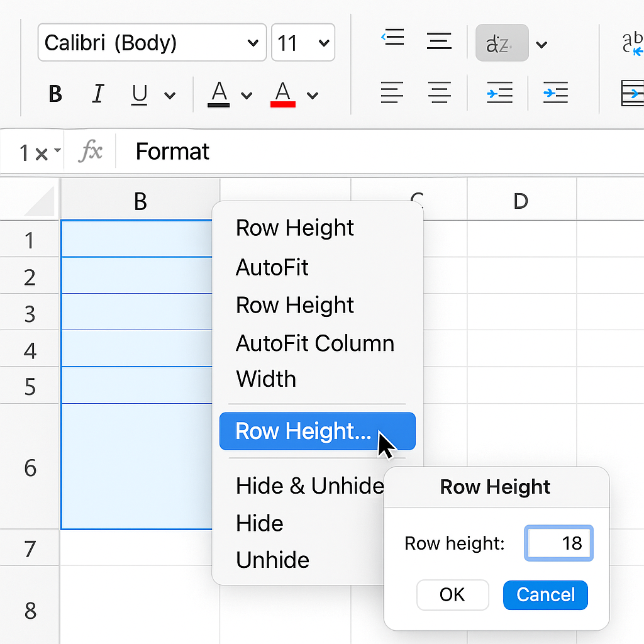
Task: Click the center align icon
Action: (439, 94)
